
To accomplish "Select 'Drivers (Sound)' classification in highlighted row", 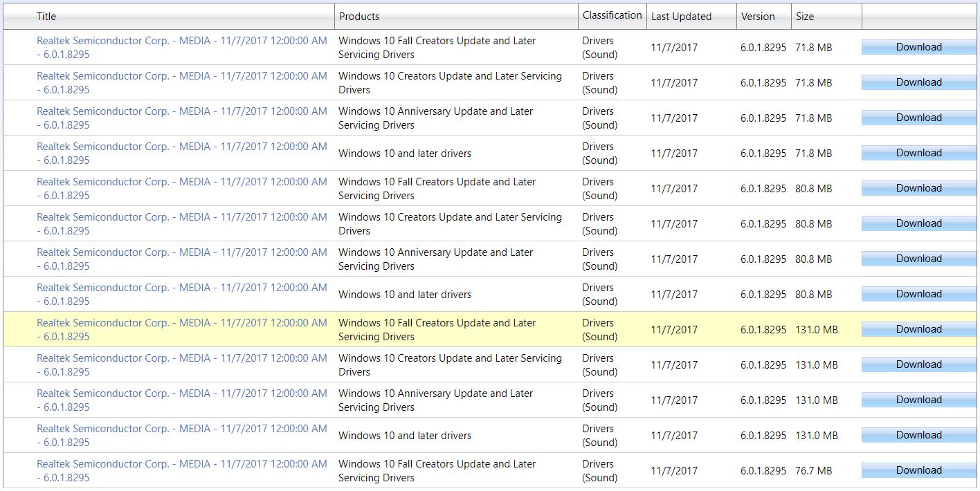I will [600, 330].
